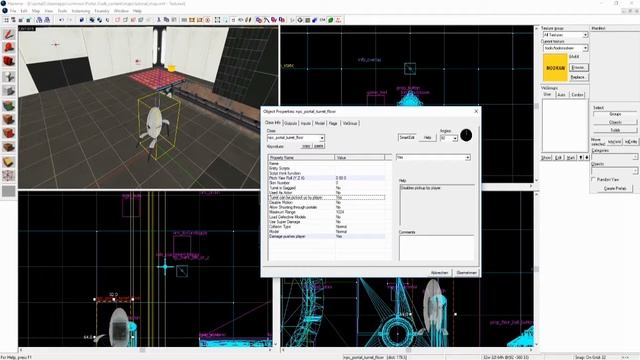Viewport: 640px width, 360px height.
Task: Switch to the Cordon visgroups tab
Action: pos(577,95)
